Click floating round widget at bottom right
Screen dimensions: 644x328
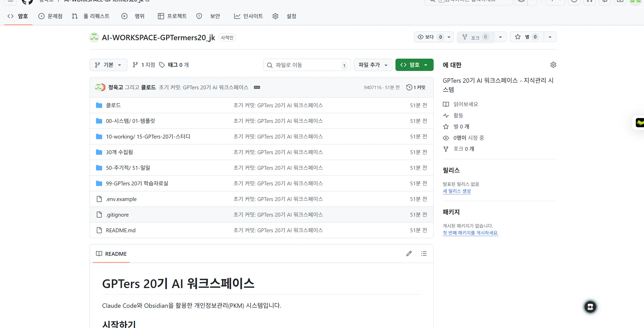click(590, 307)
